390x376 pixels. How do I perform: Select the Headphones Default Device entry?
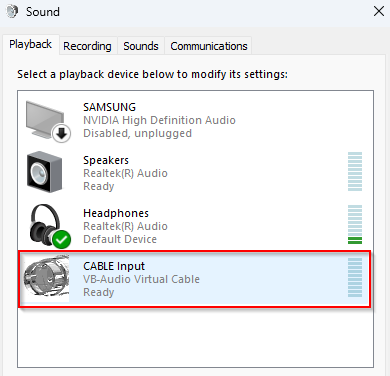pyautogui.click(x=196, y=226)
